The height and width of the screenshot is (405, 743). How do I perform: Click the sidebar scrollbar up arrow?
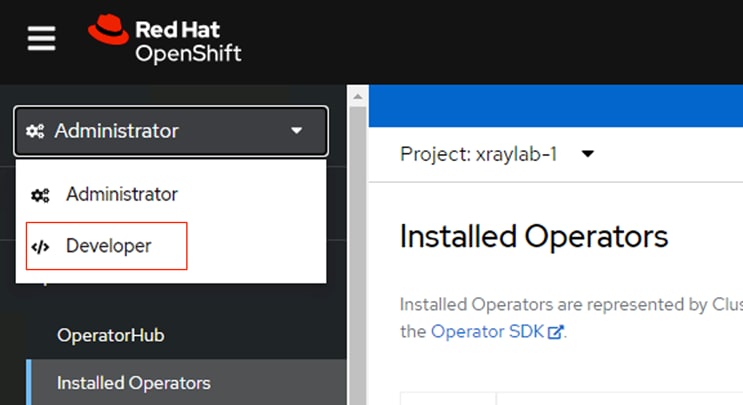(358, 97)
